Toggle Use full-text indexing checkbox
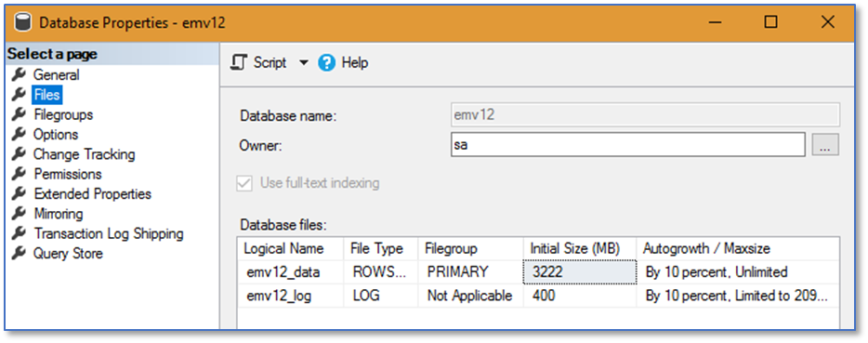The width and height of the screenshot is (868, 343). [244, 183]
